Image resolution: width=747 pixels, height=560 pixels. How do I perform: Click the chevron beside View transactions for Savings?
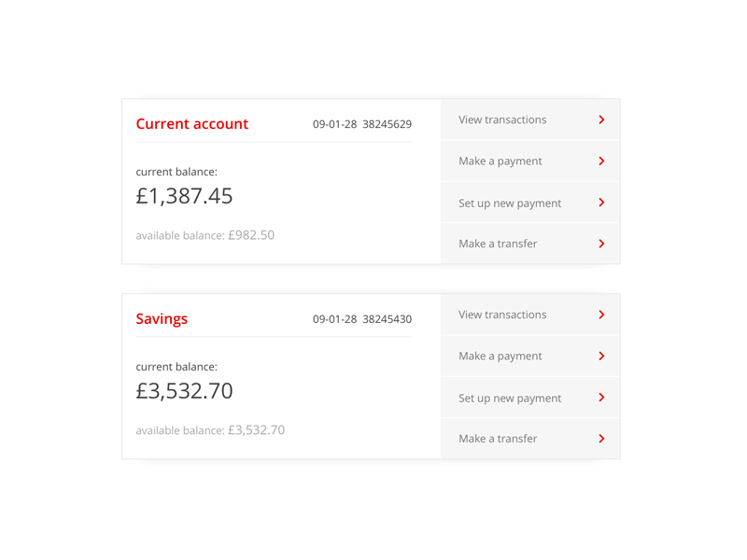pos(601,315)
